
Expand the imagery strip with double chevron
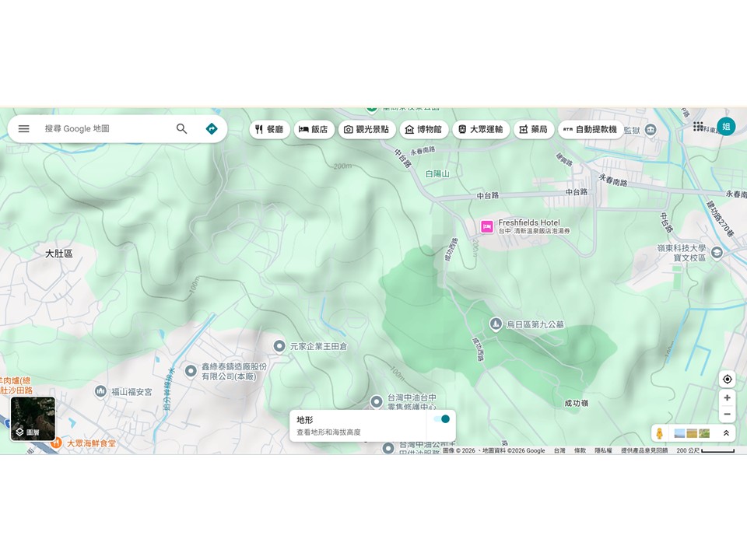point(726,433)
